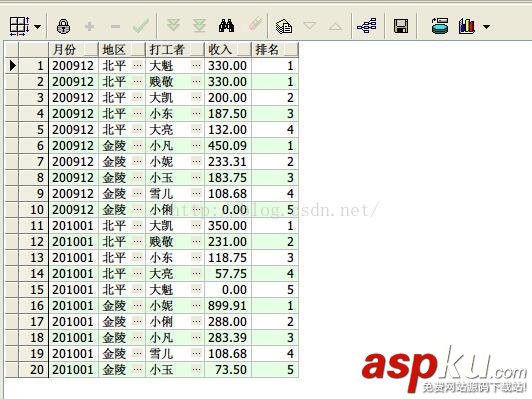Select the income cell 899.91
This screenshot has height=399, width=532.
click(228, 306)
